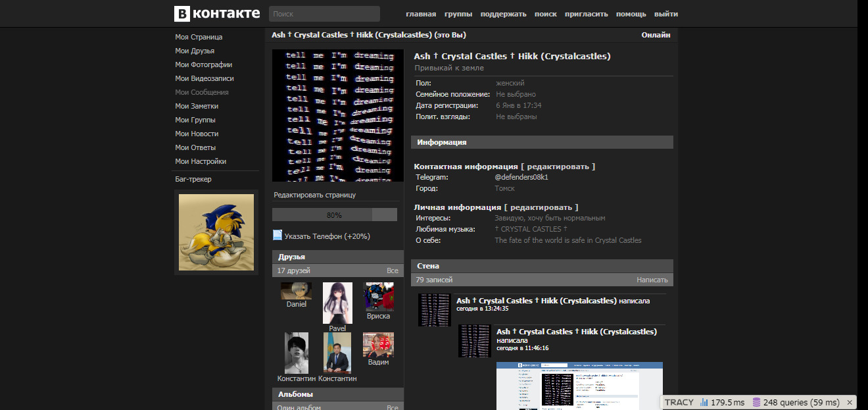Screen dimensions: 868x410
Task: Click about-me text The fate of the world
Action: (x=568, y=240)
